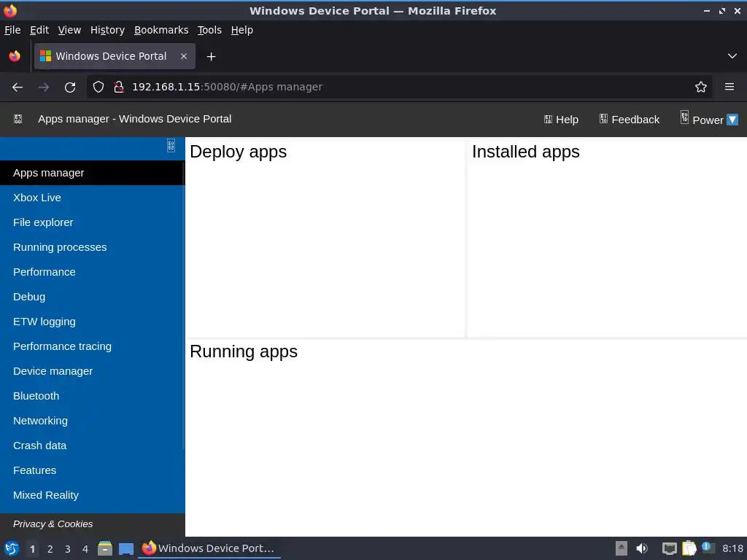Open the Firefox hamburger application menu
Image resolution: width=747 pixels, height=560 pixels.
(729, 87)
